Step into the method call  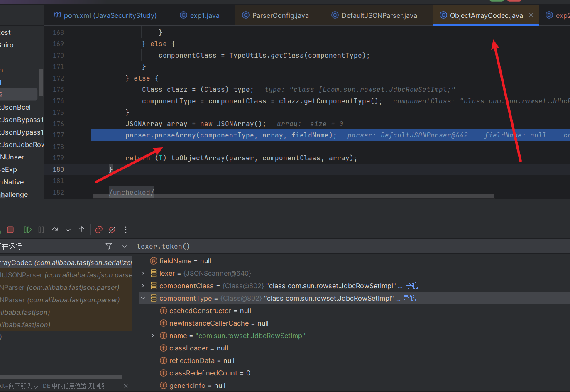pos(68,230)
